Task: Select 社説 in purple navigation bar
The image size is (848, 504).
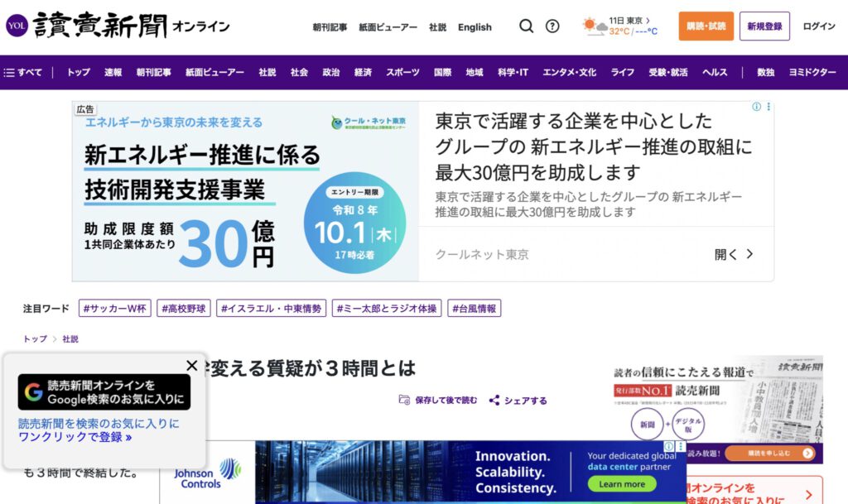Action: click(267, 72)
